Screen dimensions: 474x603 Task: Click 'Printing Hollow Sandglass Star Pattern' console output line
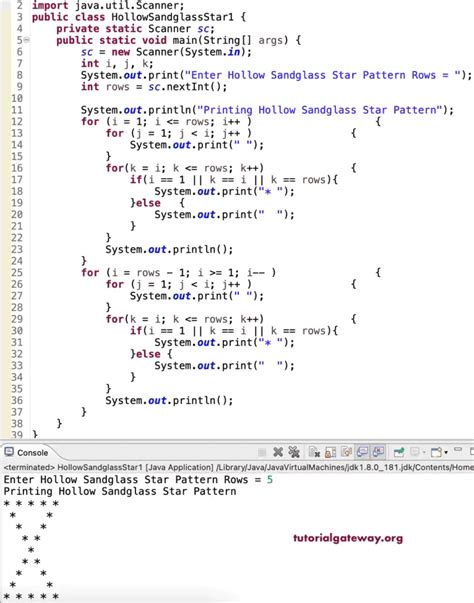(x=120, y=491)
